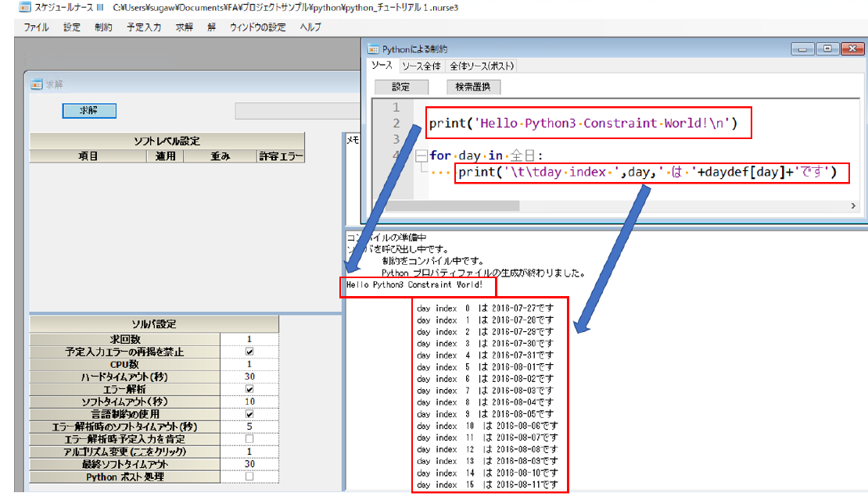The image size is (868, 500).
Task: Click the 求解 window title icon
Action: (37, 84)
